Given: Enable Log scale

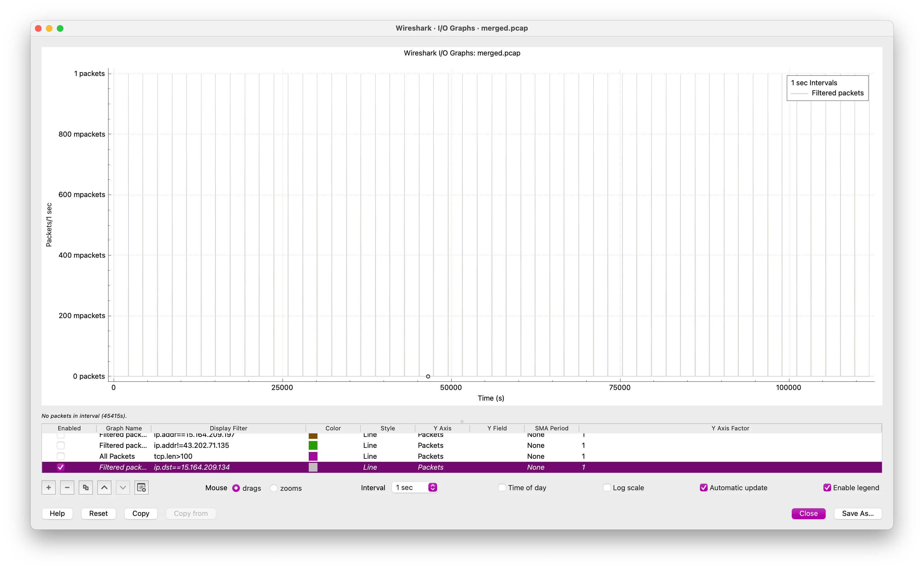Looking at the screenshot, I should 606,487.
